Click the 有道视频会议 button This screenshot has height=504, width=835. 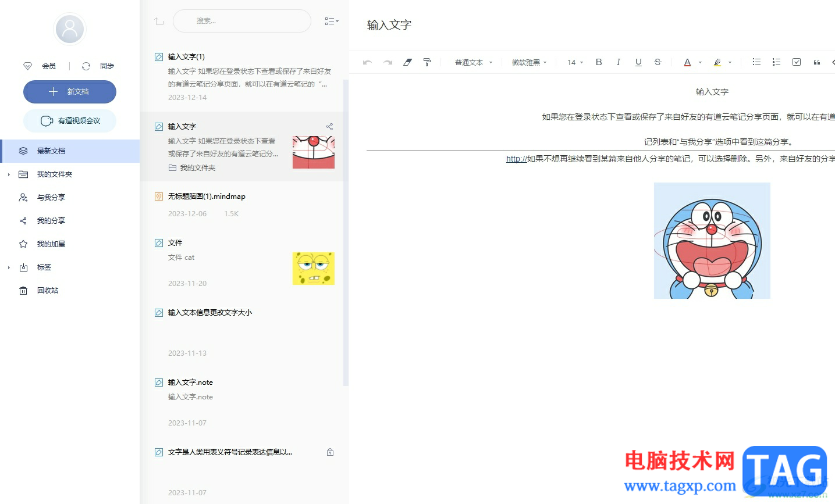[70, 121]
